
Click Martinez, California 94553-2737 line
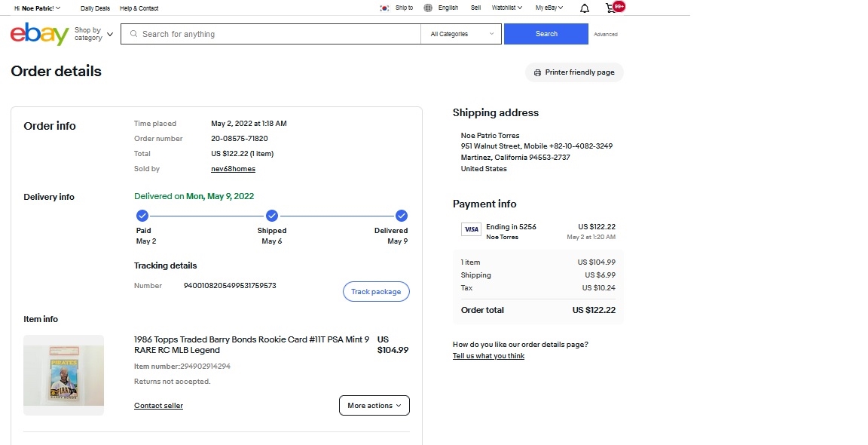(515, 158)
